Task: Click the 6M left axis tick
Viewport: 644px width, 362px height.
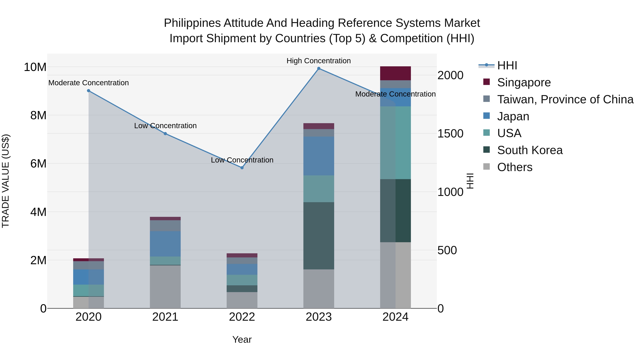Action: coord(38,164)
